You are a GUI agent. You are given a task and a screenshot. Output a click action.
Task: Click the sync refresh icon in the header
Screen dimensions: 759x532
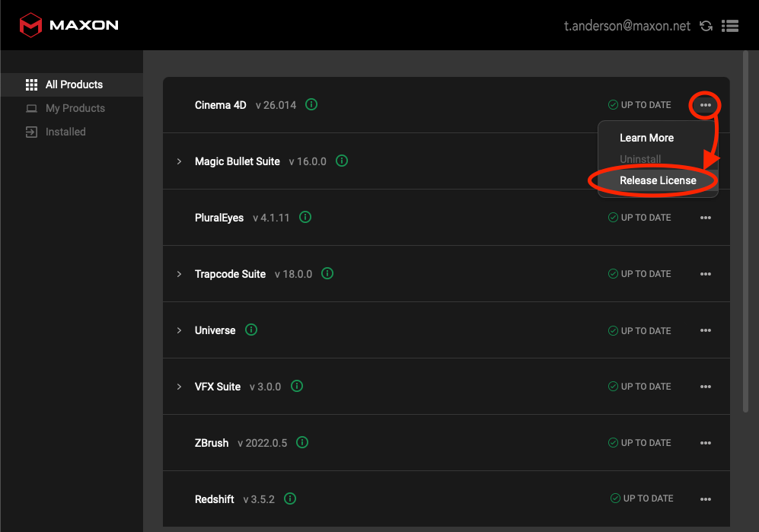click(706, 25)
